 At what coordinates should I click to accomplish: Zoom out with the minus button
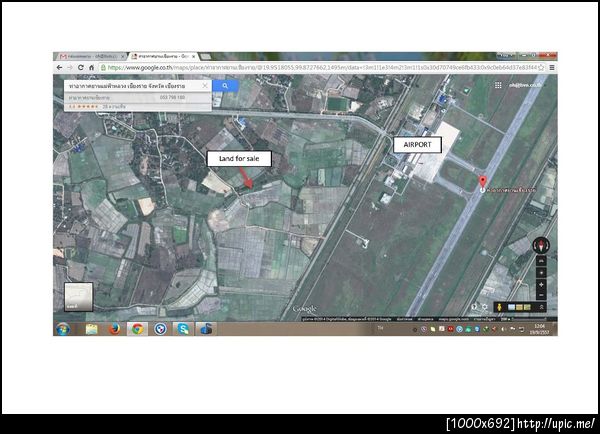click(541, 295)
